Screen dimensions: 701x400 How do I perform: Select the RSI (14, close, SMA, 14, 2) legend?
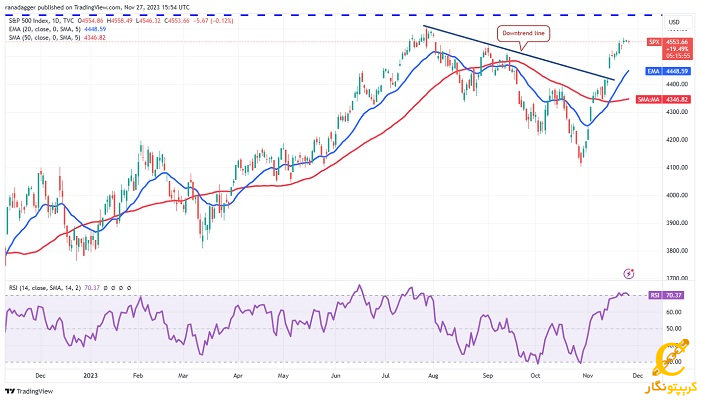tap(45, 288)
